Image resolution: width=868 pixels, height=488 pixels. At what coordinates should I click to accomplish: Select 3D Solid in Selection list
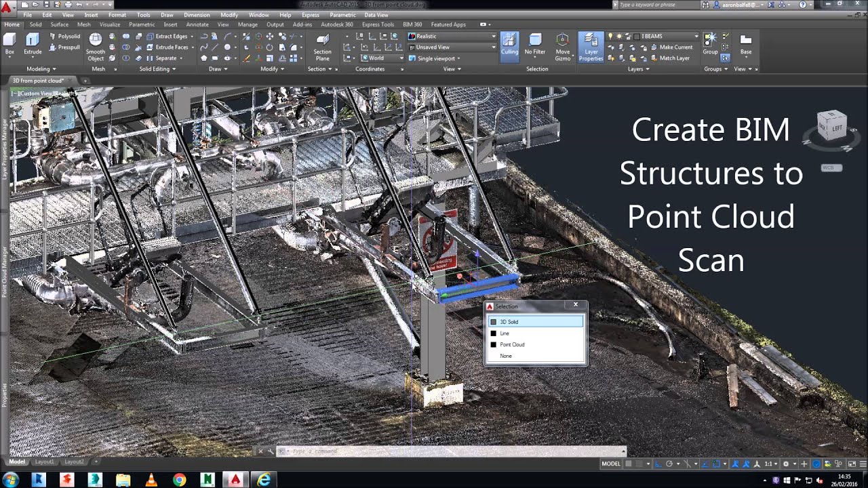click(536, 322)
